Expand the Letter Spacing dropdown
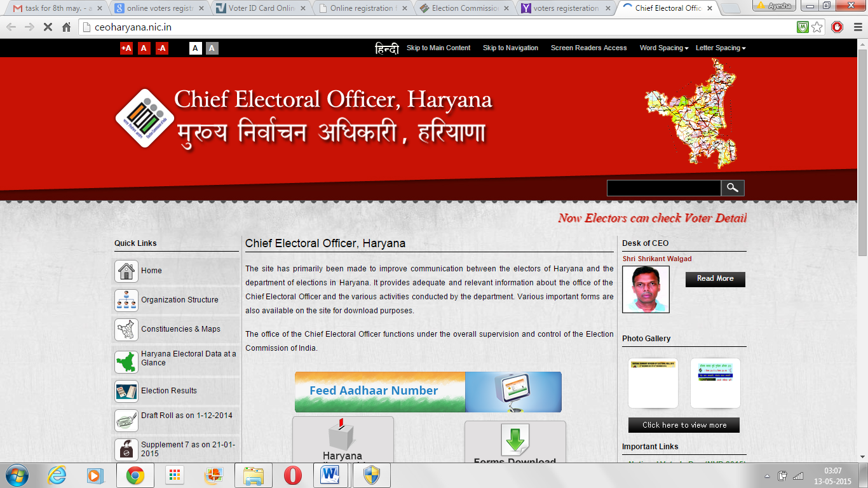Screen dimensions: 868x488 click(x=721, y=48)
